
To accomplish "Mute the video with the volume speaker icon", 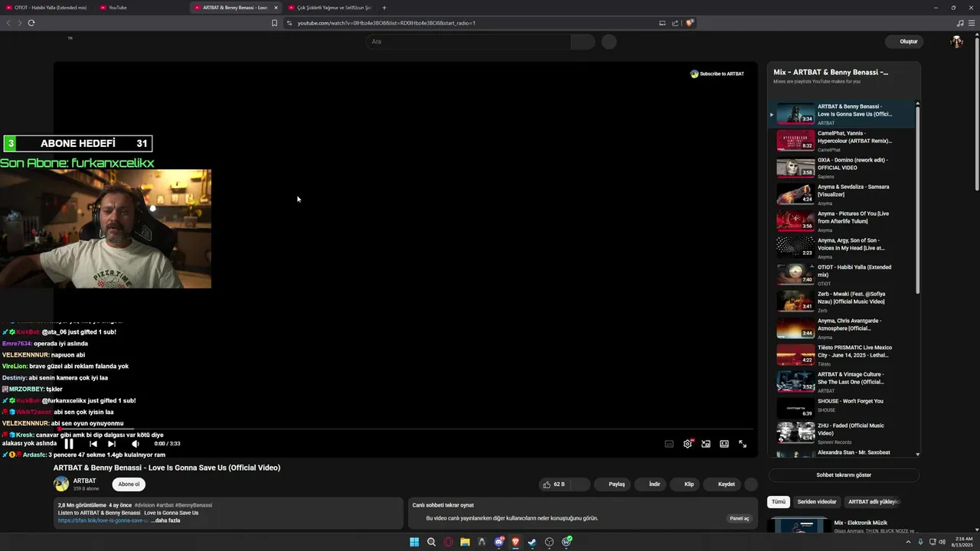I will click(x=136, y=444).
